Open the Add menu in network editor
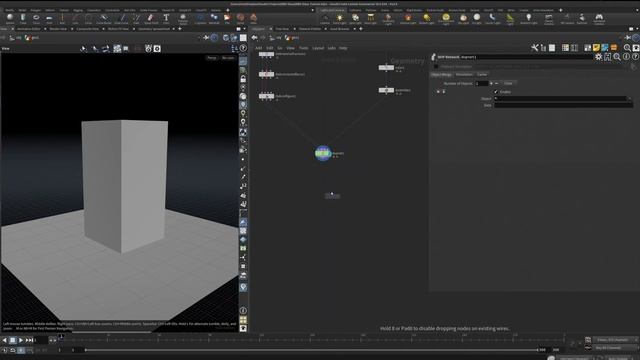 258,48
